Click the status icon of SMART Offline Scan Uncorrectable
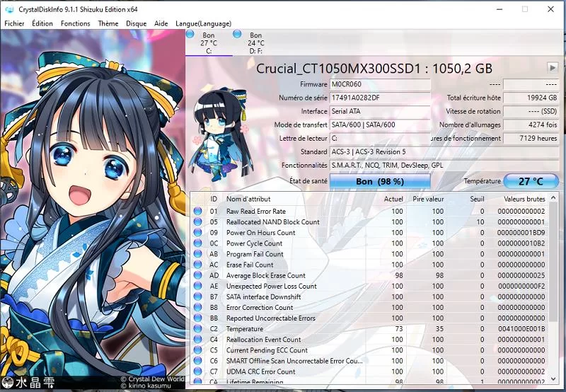 point(198,361)
